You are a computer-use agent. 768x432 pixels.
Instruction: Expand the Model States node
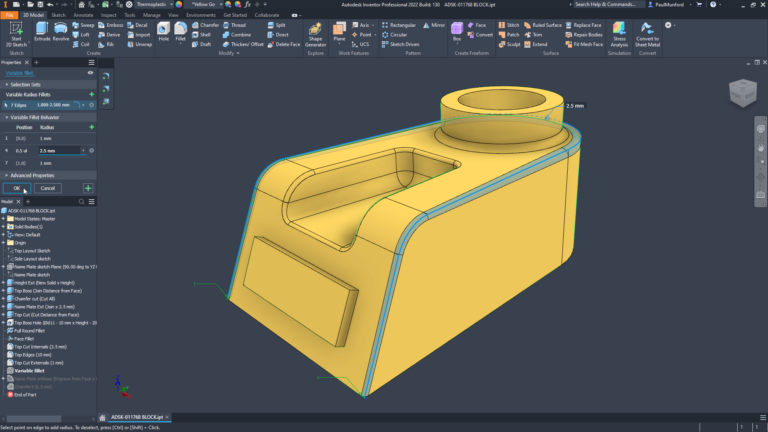click(3, 219)
